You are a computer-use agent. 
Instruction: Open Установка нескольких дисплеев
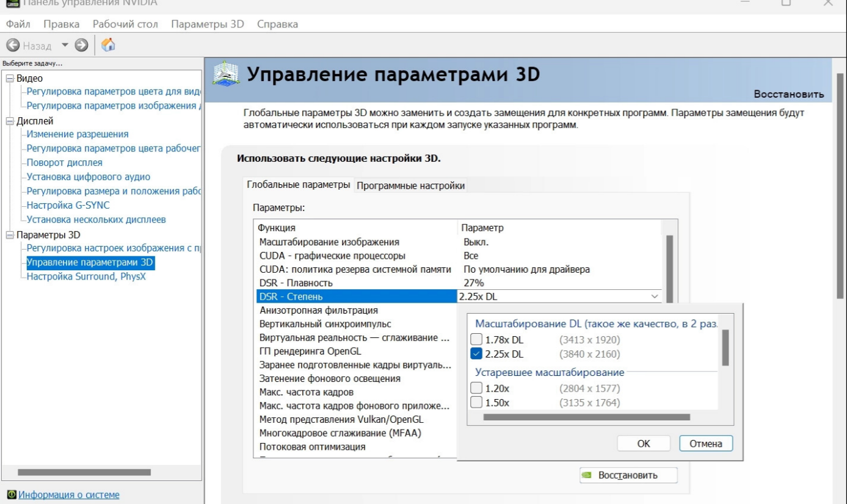pos(96,220)
